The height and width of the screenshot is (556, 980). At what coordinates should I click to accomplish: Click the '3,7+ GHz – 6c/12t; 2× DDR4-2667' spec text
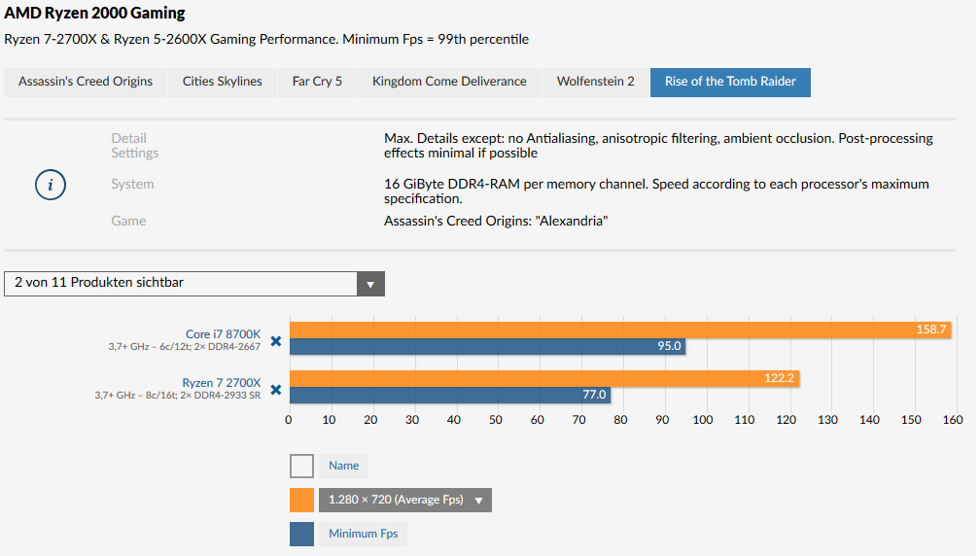[185, 347]
